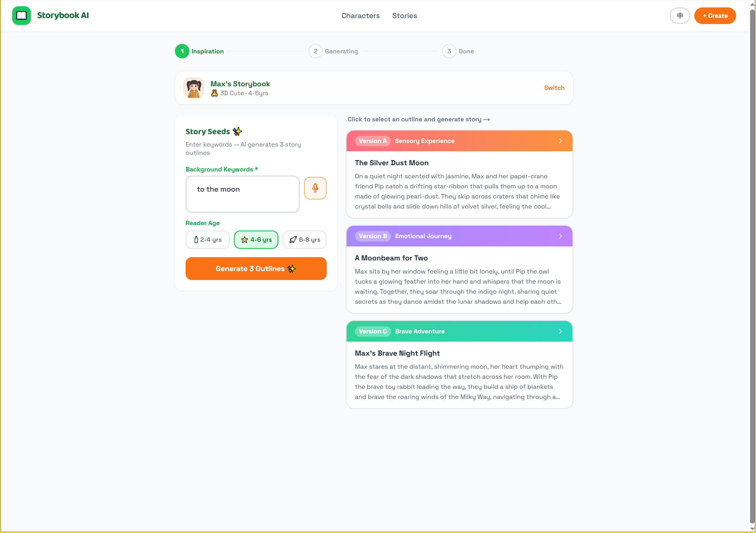Click the step 1 Inspiration circle
This screenshot has width=756, height=533.
[182, 51]
